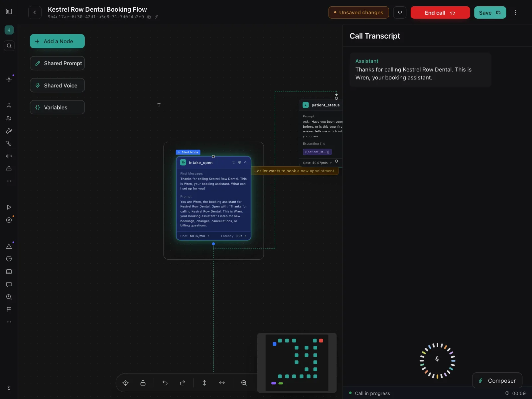Expand intake_open Latency details arrow
This screenshot has height=399, width=532.
pyautogui.click(x=245, y=236)
